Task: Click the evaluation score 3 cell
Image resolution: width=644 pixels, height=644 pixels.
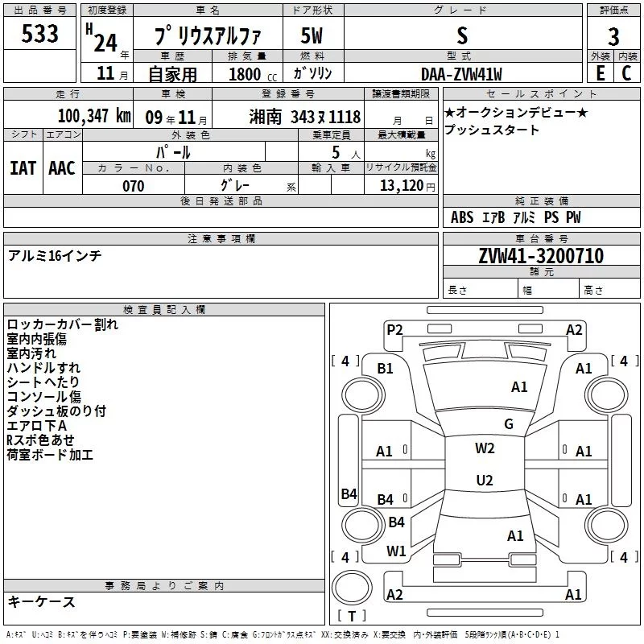Action: click(x=613, y=36)
